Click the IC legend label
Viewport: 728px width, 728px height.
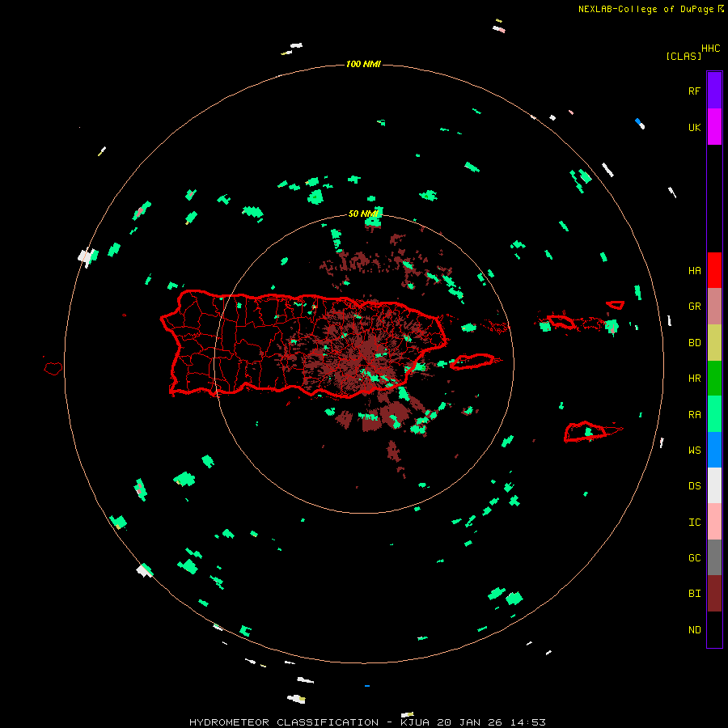point(694,523)
